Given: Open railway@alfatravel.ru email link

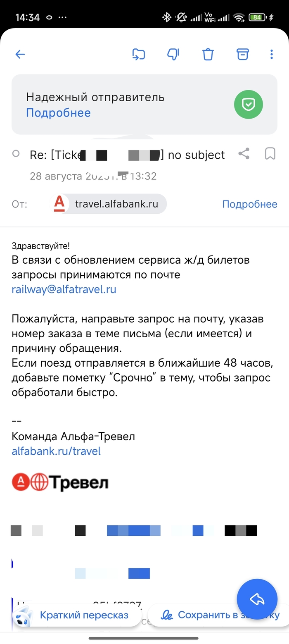Looking at the screenshot, I should pos(64,289).
